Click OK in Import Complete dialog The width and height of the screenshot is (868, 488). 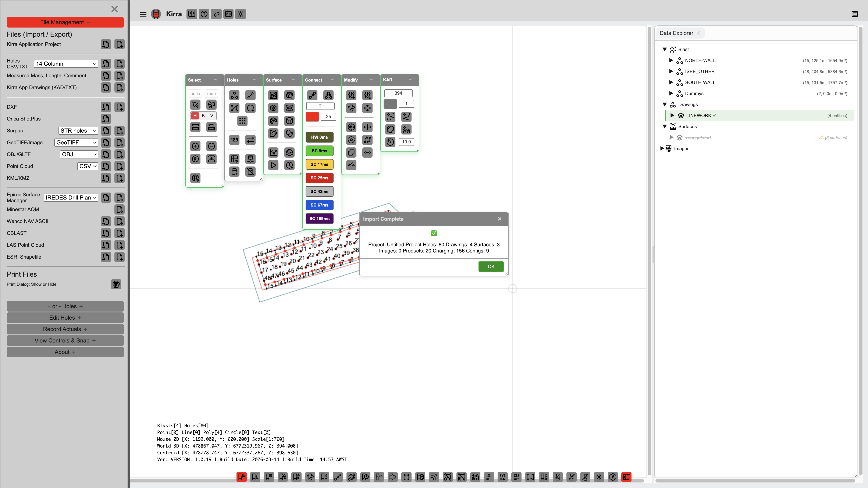pyautogui.click(x=491, y=266)
